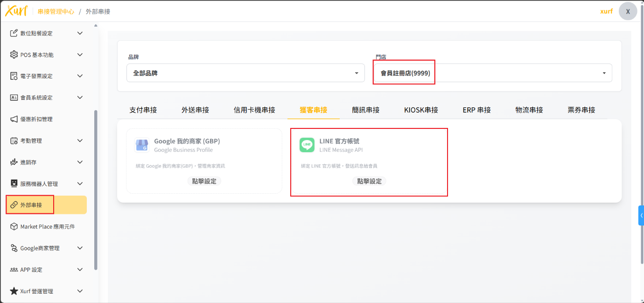This screenshot has height=303, width=644.
Task: Click the xurf username in header
Action: (x=606, y=11)
